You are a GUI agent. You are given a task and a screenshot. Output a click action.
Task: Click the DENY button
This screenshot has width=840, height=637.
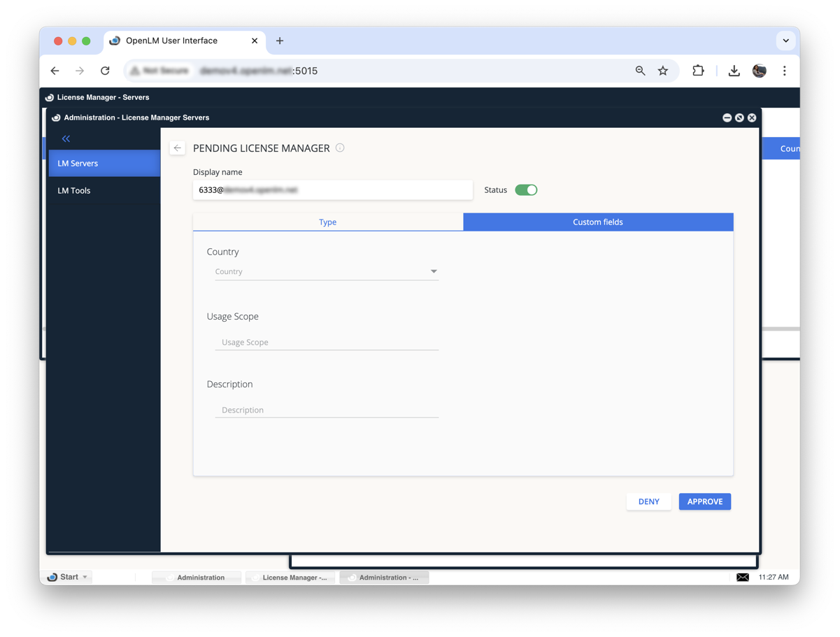648,501
